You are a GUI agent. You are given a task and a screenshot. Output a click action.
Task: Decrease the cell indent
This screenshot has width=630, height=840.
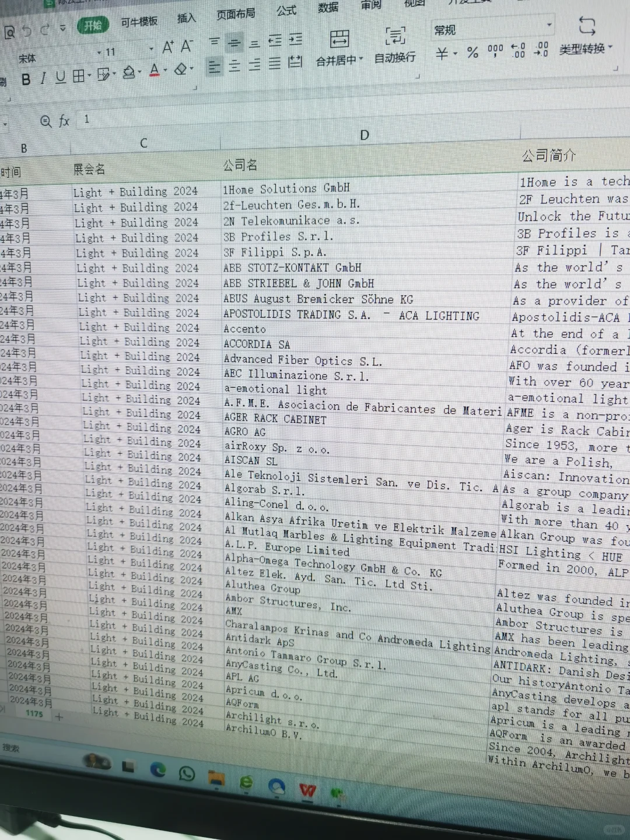tap(275, 41)
